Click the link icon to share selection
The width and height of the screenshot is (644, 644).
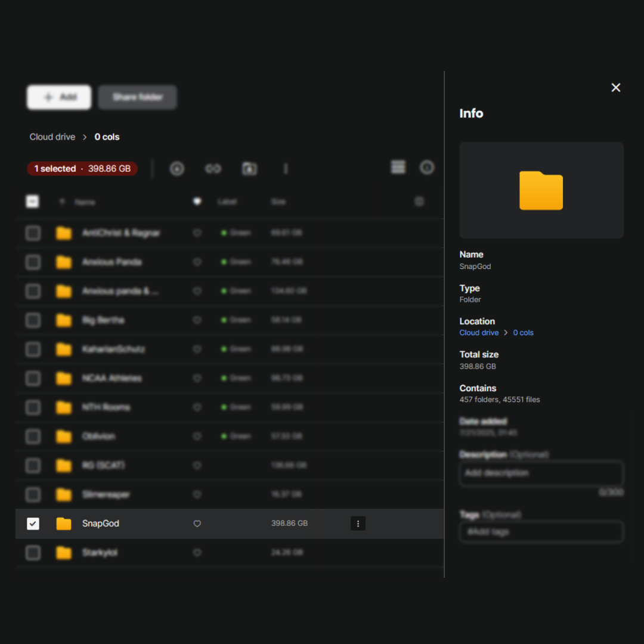click(213, 169)
